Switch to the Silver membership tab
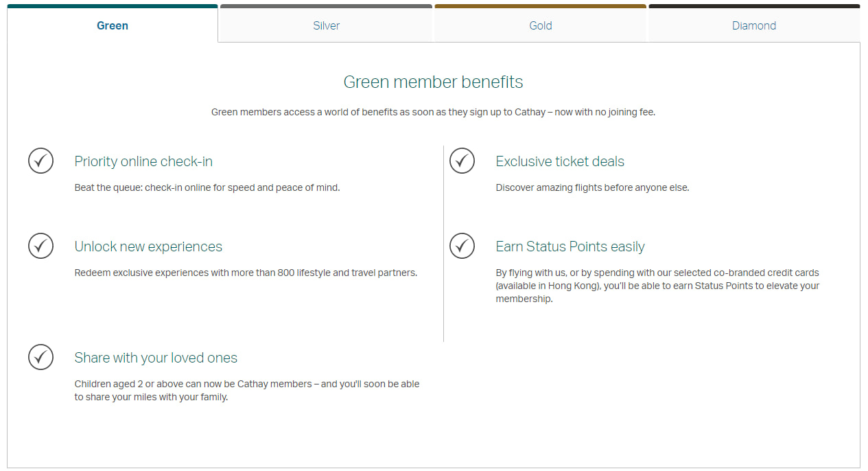Screen dimensions: 868x471 click(x=326, y=25)
